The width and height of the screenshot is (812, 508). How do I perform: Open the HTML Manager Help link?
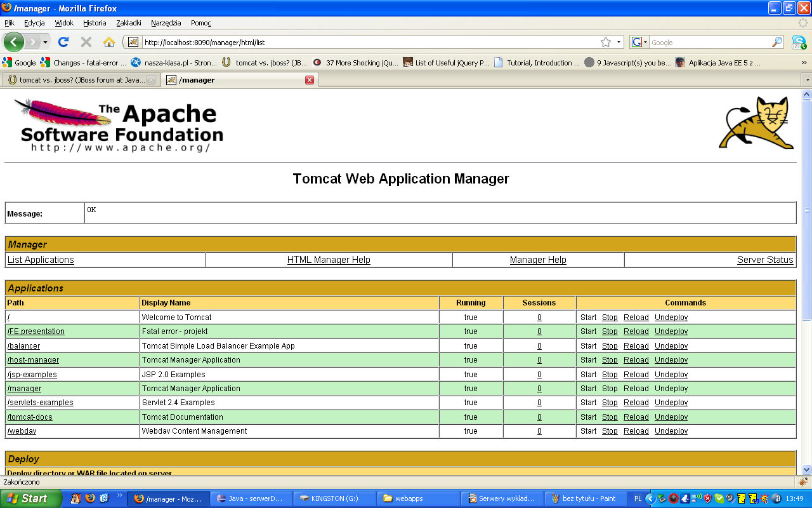(x=329, y=260)
